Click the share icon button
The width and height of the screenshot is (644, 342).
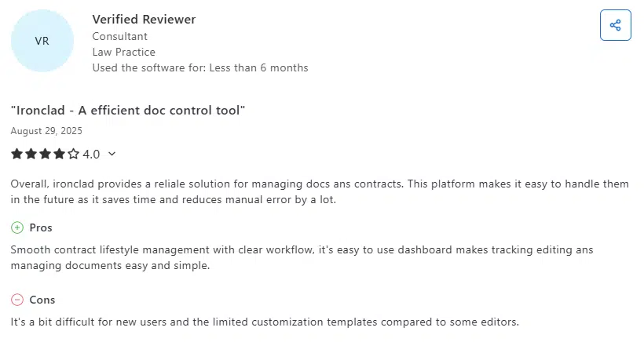pyautogui.click(x=615, y=25)
